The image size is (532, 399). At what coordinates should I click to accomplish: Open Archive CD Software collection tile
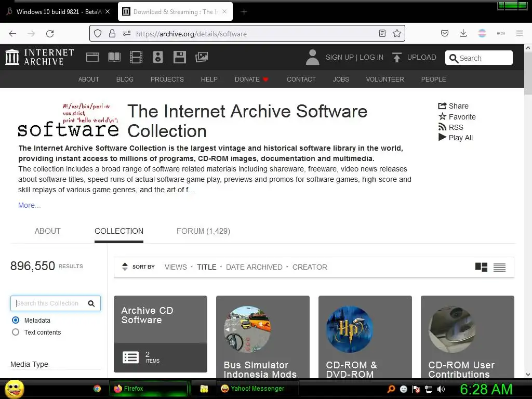(160, 334)
